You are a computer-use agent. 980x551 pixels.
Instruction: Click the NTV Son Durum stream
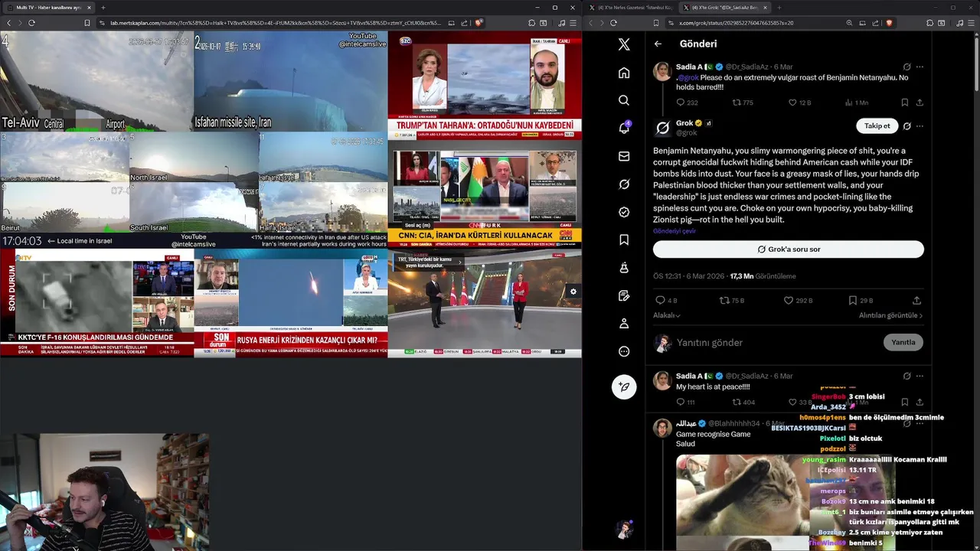pos(97,304)
